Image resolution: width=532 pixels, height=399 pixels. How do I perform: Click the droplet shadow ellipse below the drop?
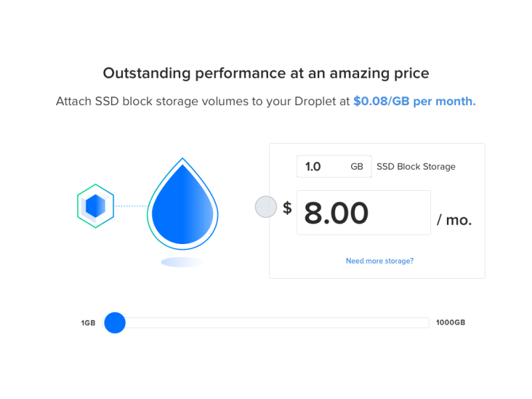click(182, 262)
